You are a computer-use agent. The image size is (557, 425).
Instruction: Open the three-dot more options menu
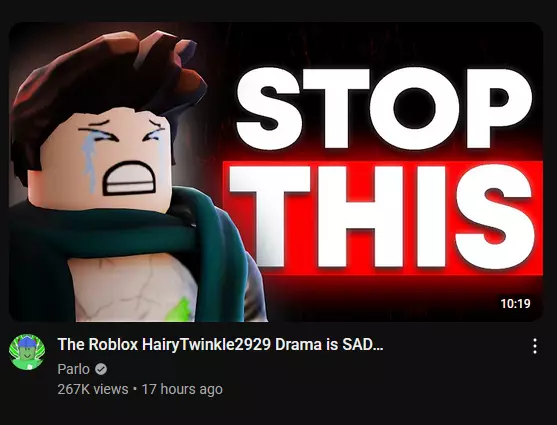coord(535,346)
